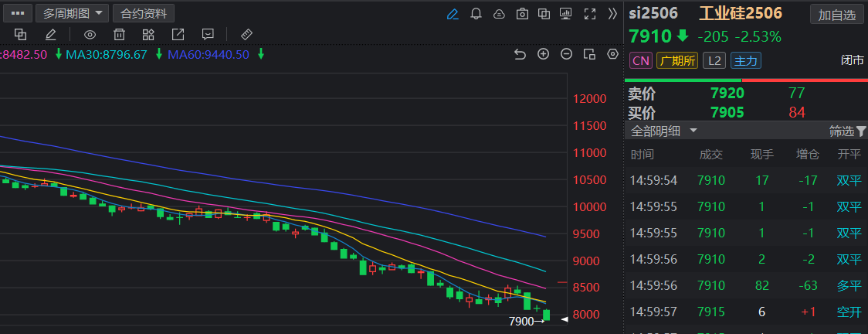Image resolution: width=868 pixels, height=334 pixels.
Task: Toggle drawings visibility eye icon
Action: pos(90,35)
